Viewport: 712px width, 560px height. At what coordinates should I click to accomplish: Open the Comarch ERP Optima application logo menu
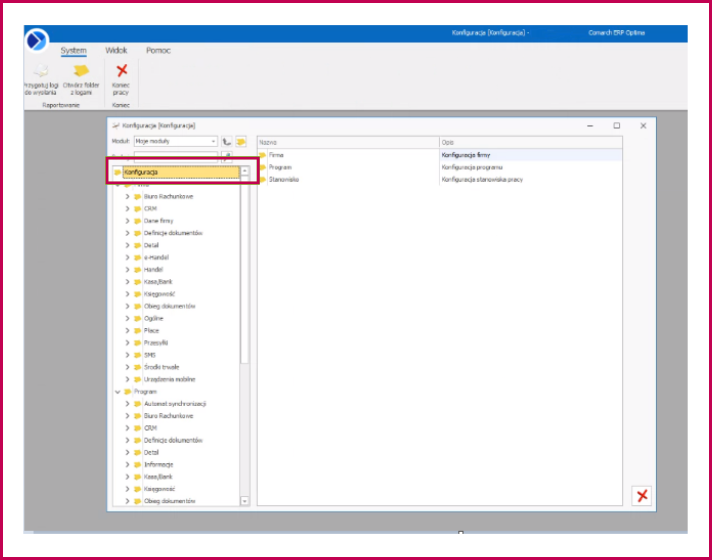click(36, 40)
